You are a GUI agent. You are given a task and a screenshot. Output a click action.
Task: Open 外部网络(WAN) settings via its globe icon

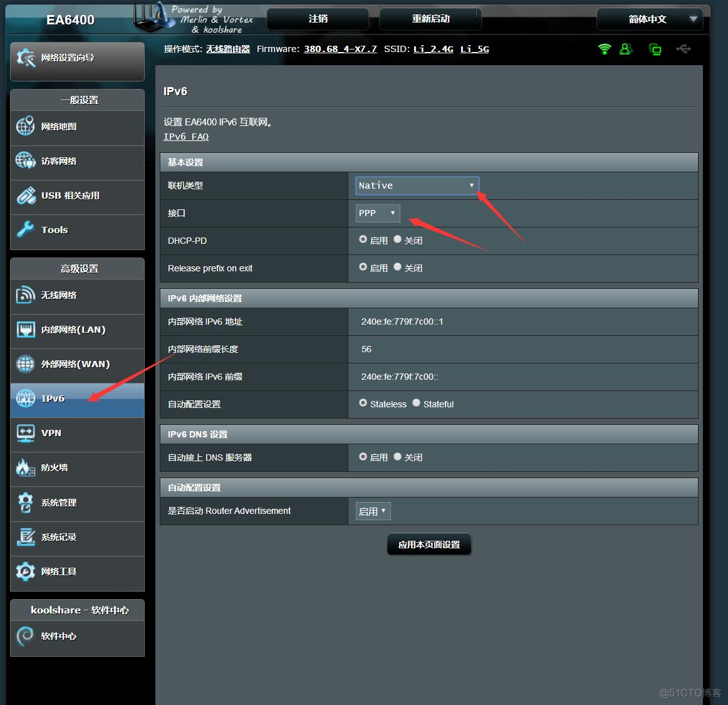point(25,363)
